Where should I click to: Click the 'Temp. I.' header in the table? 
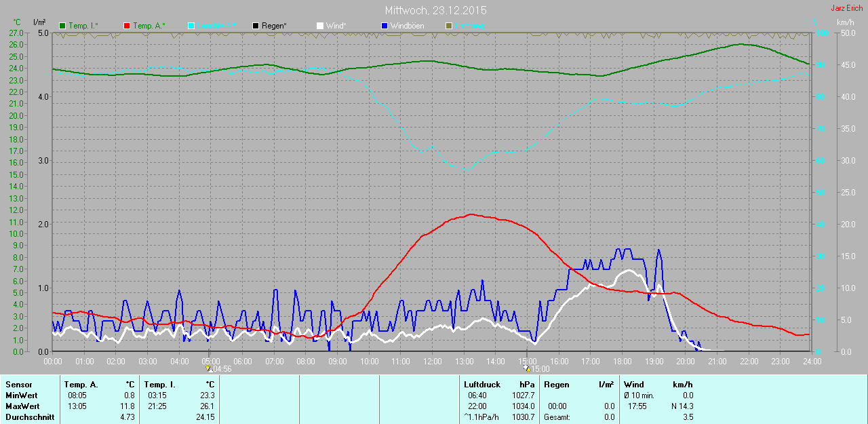tap(159, 385)
